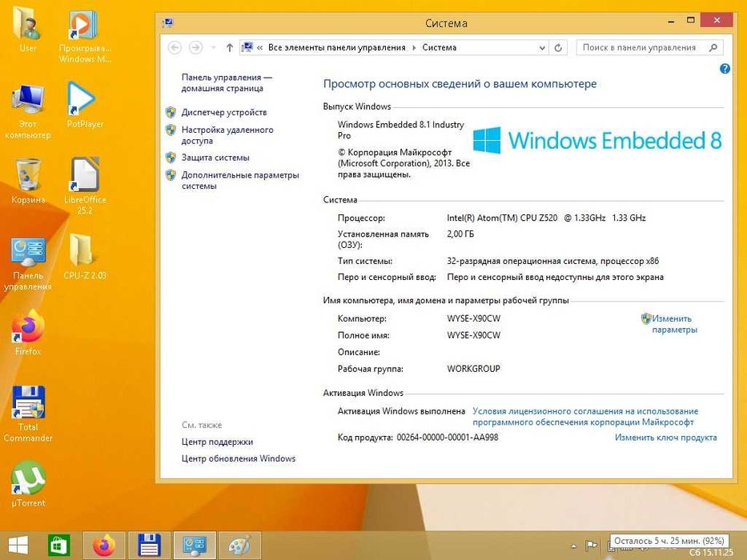The image size is (747, 560).
Task: Open Total Commander taskbar icon
Action: pos(149,546)
